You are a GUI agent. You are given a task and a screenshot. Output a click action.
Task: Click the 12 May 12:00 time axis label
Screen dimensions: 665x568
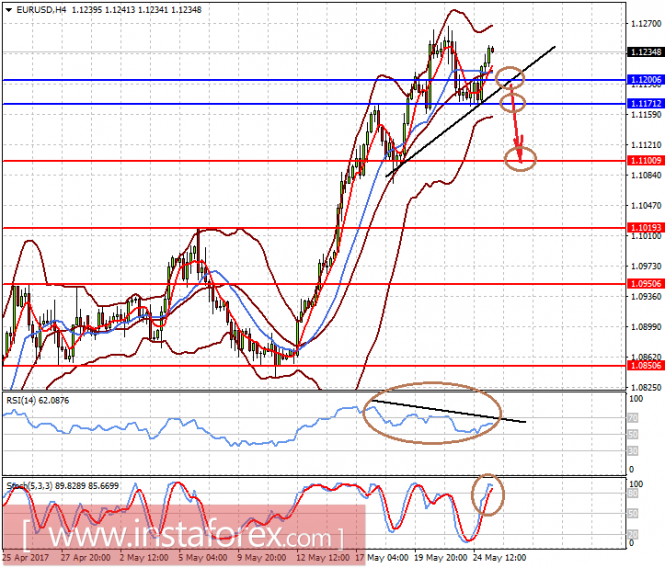(x=323, y=557)
